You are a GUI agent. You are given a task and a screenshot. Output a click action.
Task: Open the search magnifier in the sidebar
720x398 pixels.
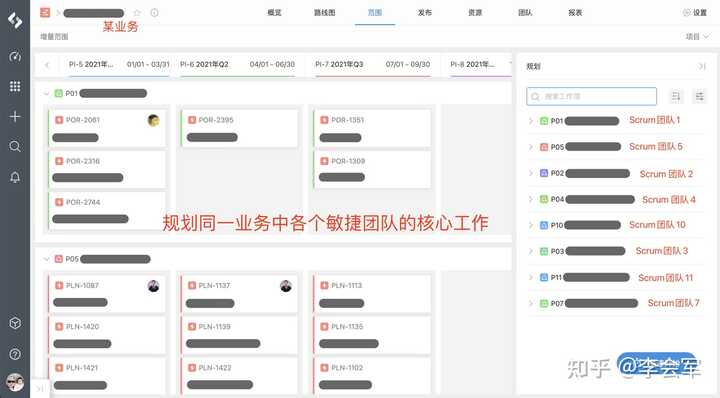(x=15, y=146)
